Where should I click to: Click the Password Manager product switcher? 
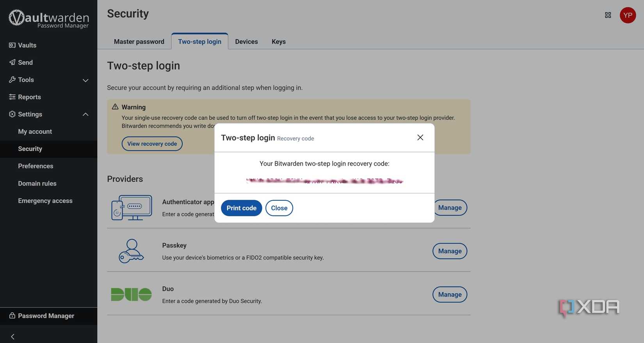[46, 316]
